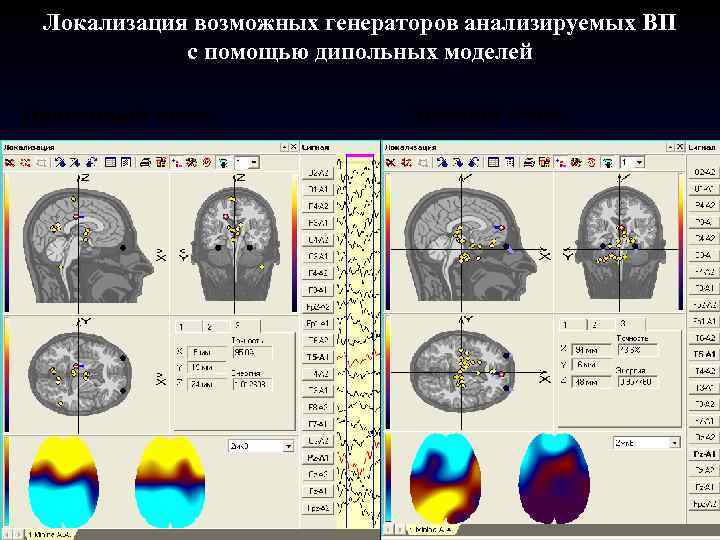Click the red export icon in right toolbar

545,163
